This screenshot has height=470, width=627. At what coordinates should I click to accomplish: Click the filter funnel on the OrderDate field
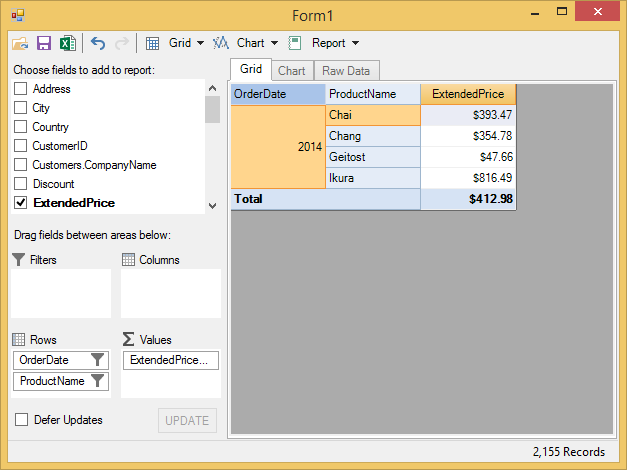(x=97, y=360)
